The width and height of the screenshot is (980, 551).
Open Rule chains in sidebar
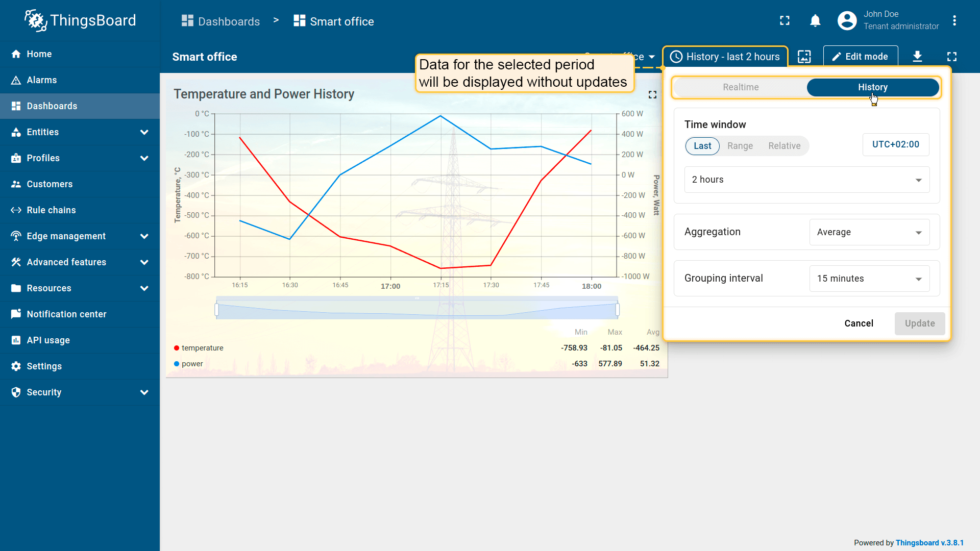click(51, 210)
